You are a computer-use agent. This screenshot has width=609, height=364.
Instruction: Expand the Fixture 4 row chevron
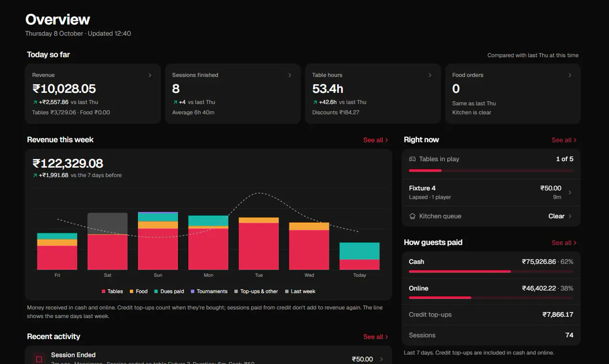[x=570, y=193]
